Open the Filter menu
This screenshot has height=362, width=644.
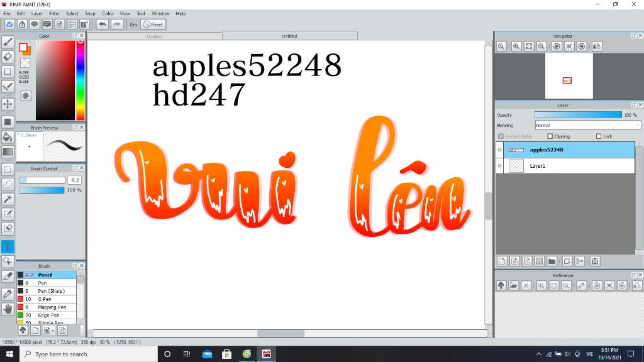pyautogui.click(x=54, y=14)
